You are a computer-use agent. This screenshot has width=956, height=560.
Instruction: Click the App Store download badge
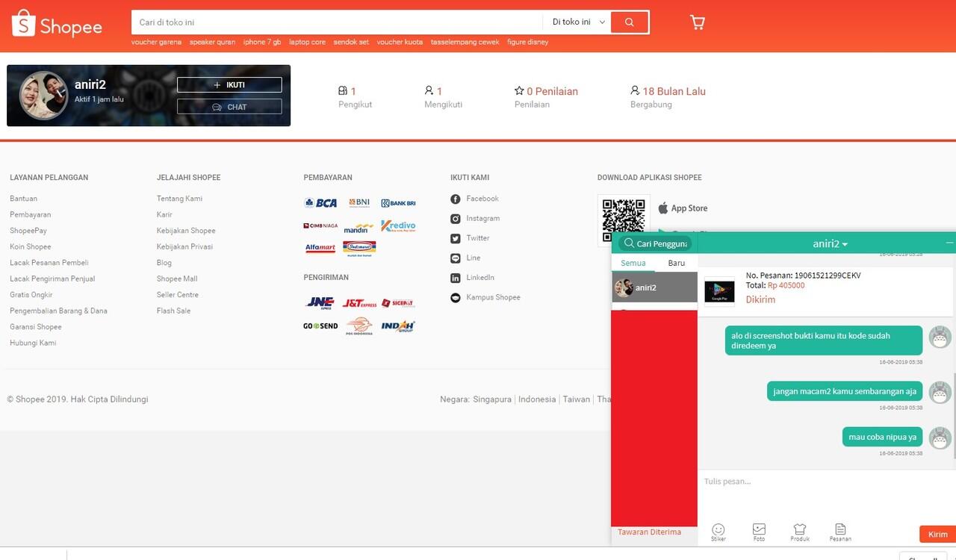point(683,208)
